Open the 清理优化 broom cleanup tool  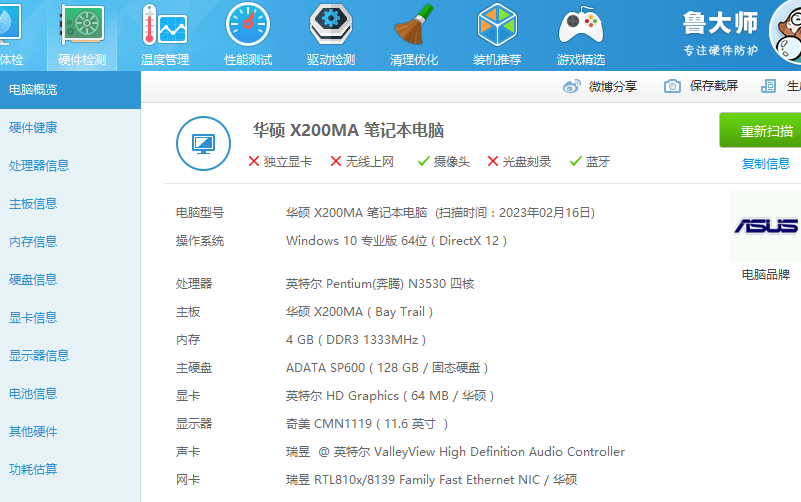pos(414,35)
